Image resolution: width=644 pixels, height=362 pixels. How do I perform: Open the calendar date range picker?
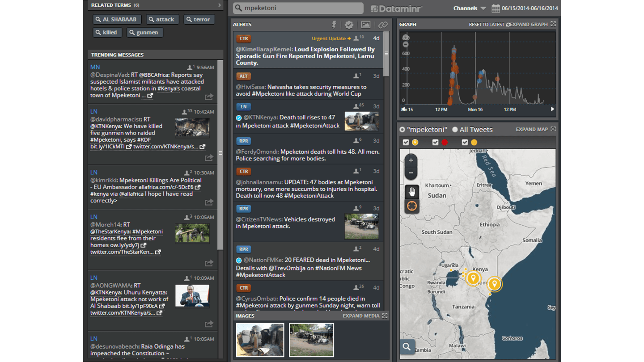pos(496,8)
